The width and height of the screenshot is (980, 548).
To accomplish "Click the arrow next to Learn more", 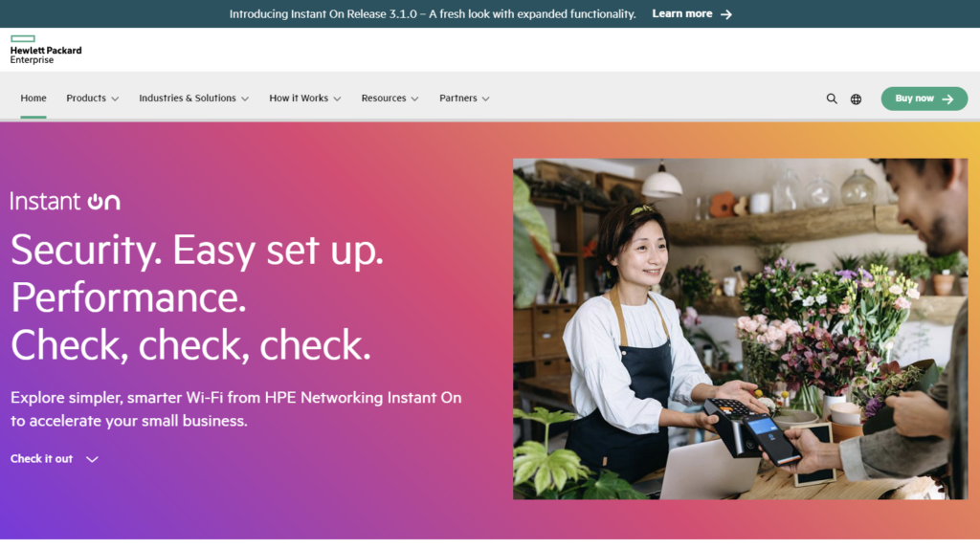I will pos(726,14).
